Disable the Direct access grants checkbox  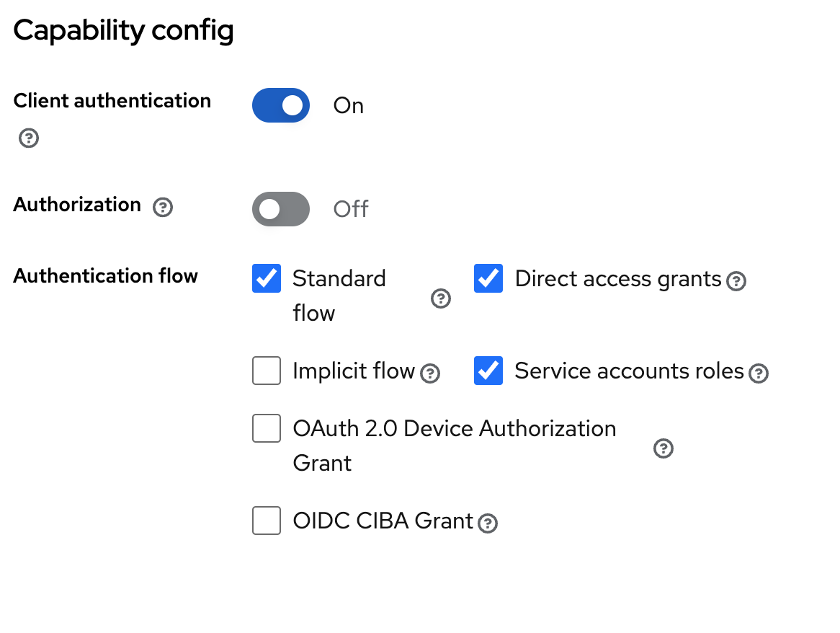point(488,278)
